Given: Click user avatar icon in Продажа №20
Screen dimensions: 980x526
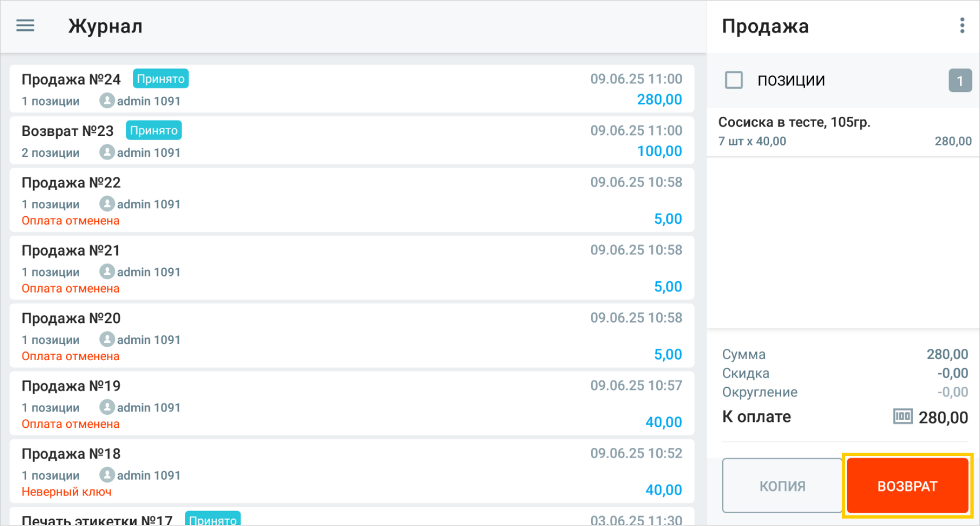Looking at the screenshot, I should point(107,339).
